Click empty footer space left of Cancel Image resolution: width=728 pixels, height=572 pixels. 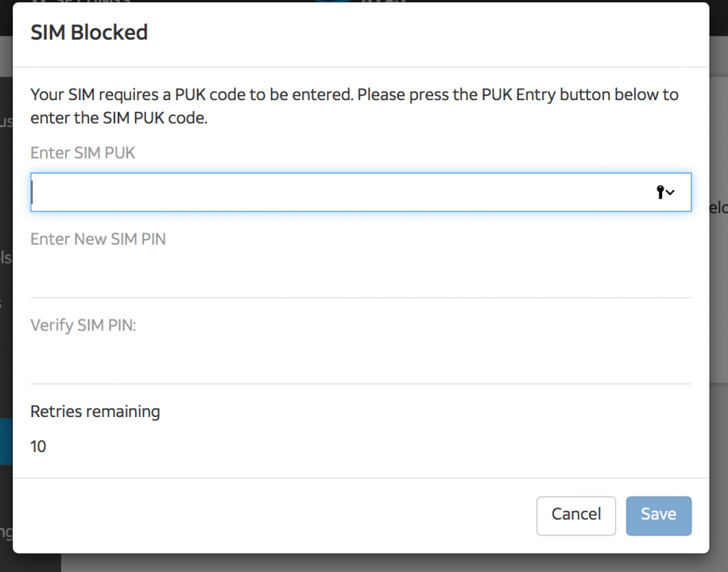pyautogui.click(x=278, y=516)
